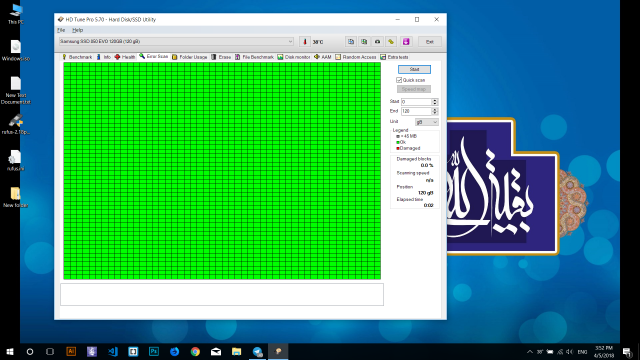The width and height of the screenshot is (640, 360).
Task: Increase the Start value with up arrow
Action: point(435,100)
